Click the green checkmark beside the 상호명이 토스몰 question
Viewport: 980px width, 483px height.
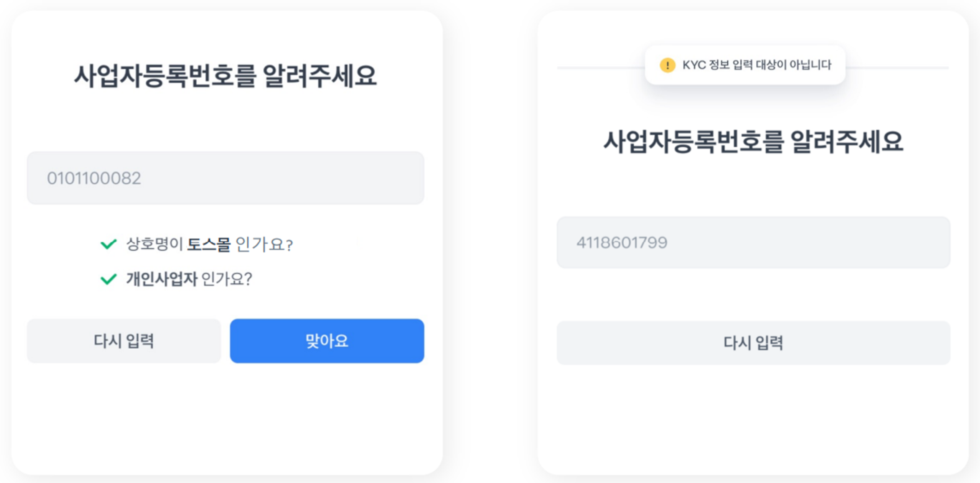point(108,244)
